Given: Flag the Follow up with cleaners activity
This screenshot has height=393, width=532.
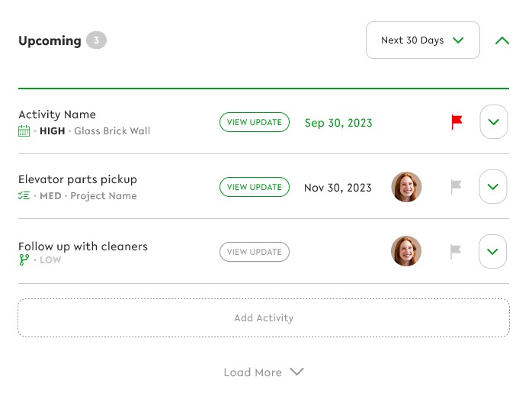Looking at the screenshot, I should [x=456, y=252].
